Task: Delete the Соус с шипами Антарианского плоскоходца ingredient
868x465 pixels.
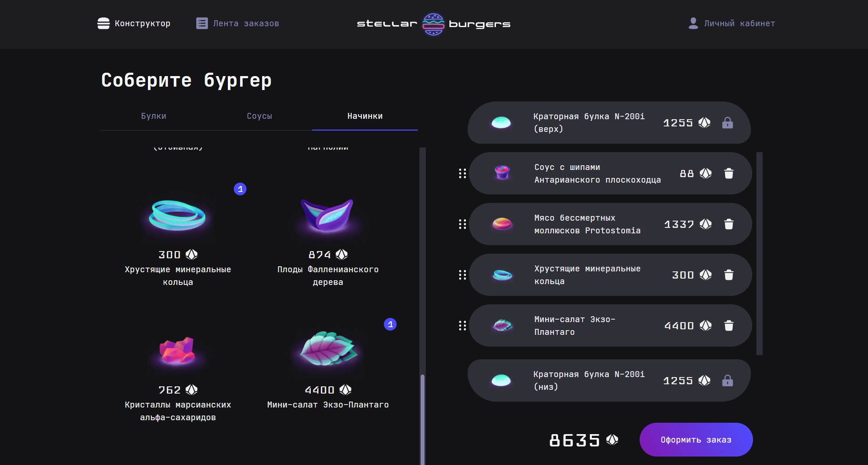Action: tap(728, 173)
